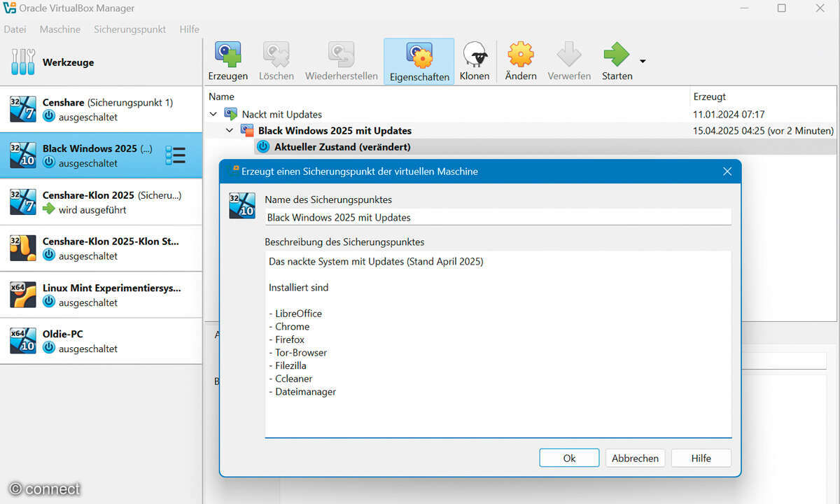Viewport: 840px width, 504px height.
Task: Click the Dateimanager line in description
Action: (302, 391)
